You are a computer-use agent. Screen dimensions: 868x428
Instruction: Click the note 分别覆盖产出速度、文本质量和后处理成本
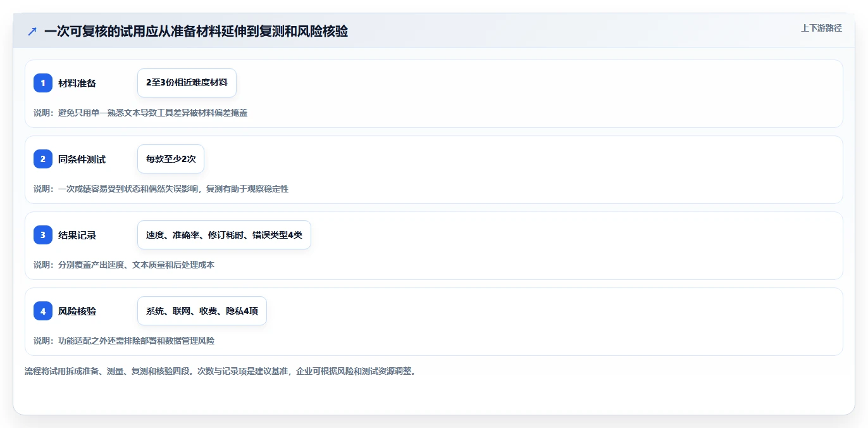124,265
